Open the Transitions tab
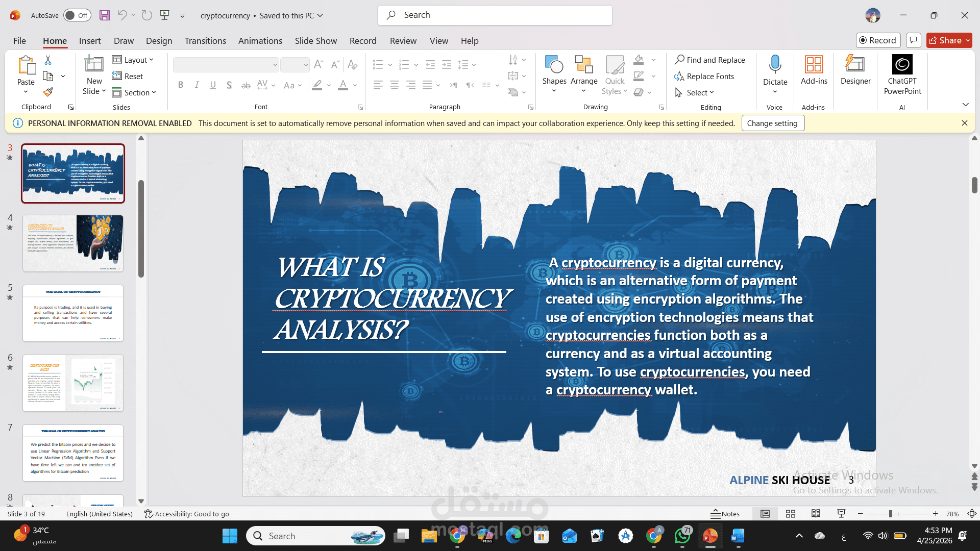The width and height of the screenshot is (980, 551). tap(205, 41)
